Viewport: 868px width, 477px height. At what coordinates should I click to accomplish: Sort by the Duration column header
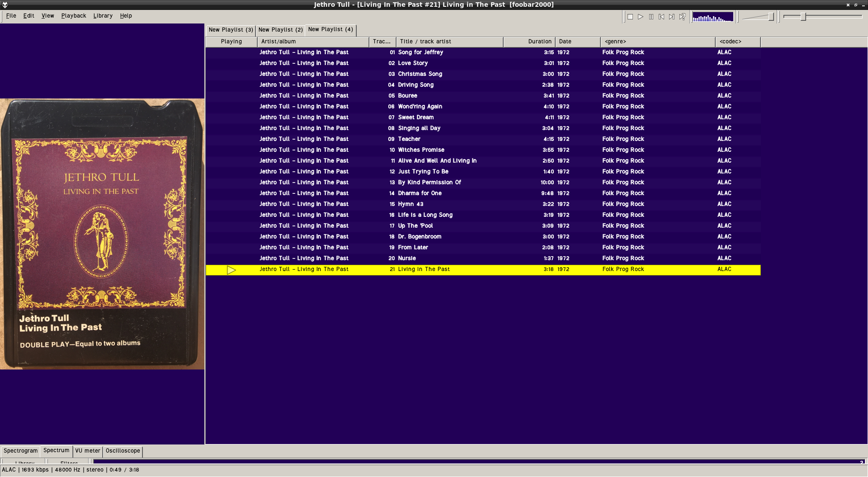tap(529, 42)
